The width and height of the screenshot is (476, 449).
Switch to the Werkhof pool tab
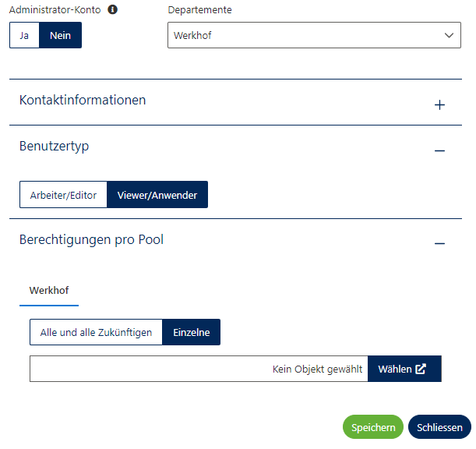(49, 290)
